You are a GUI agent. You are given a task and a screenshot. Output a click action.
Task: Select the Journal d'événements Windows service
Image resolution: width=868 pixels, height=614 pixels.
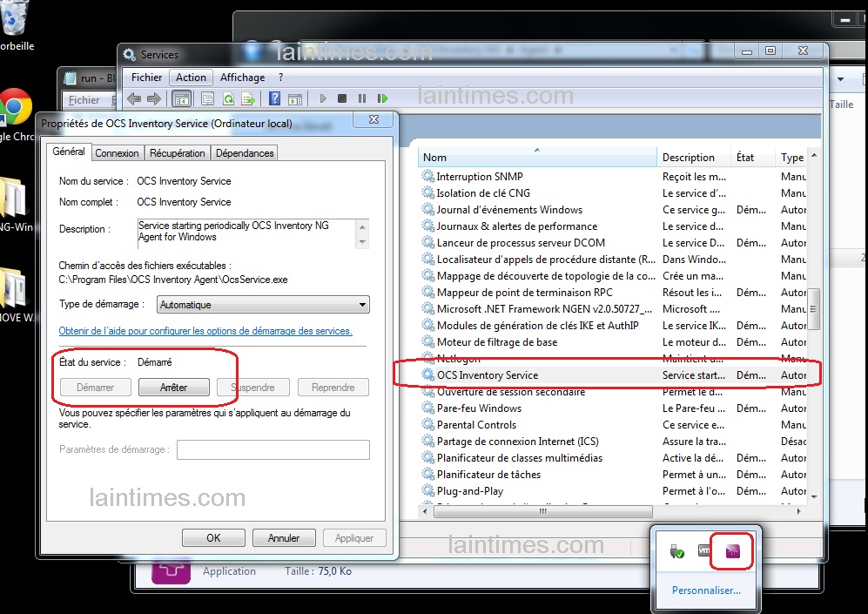coord(614,209)
